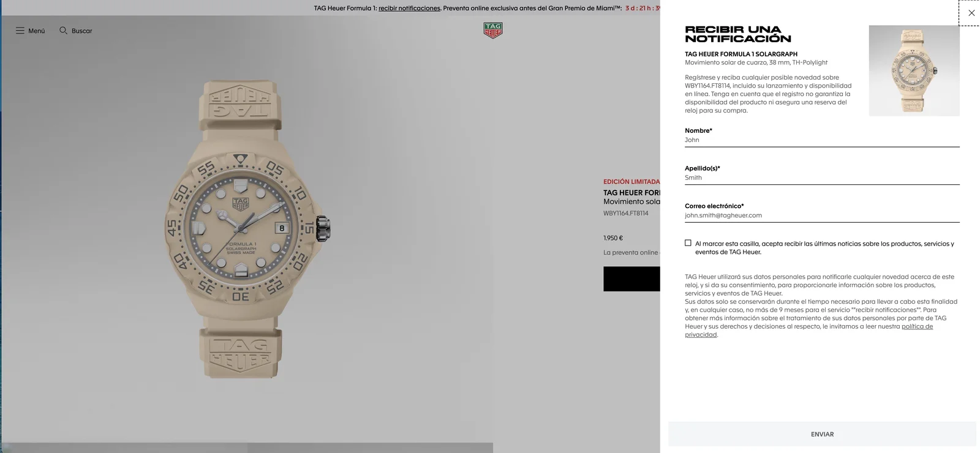Submit the form with ENVIAR

822,434
